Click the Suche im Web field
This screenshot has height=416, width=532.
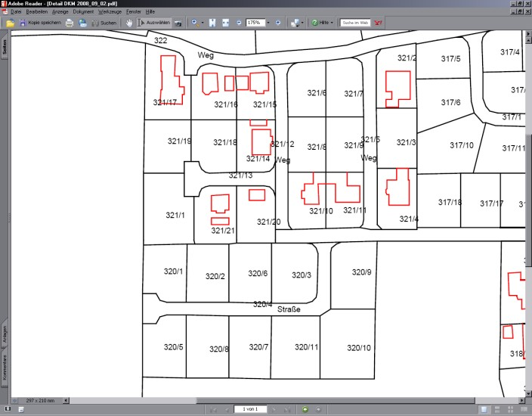354,23
